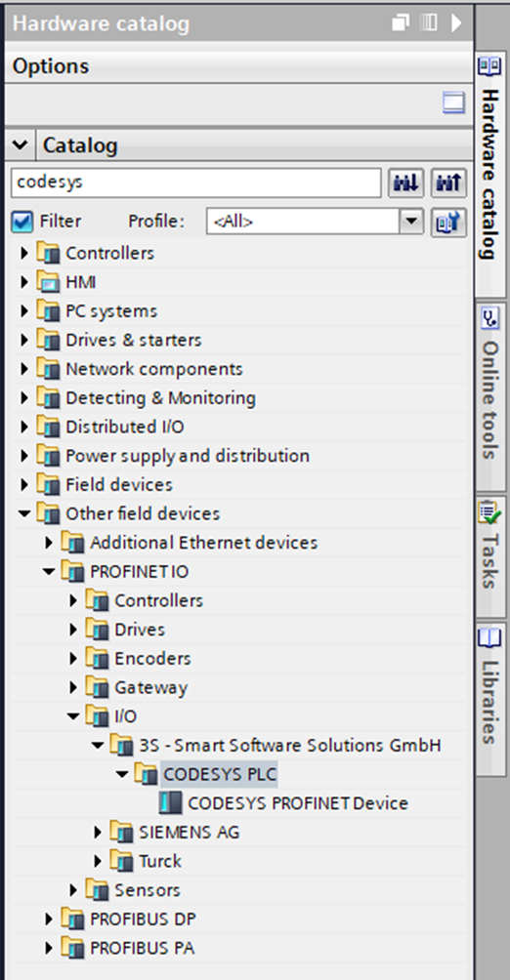Click the collapse panel arrow in title bar
Image resolution: width=510 pixels, height=980 pixels.
coord(456,23)
